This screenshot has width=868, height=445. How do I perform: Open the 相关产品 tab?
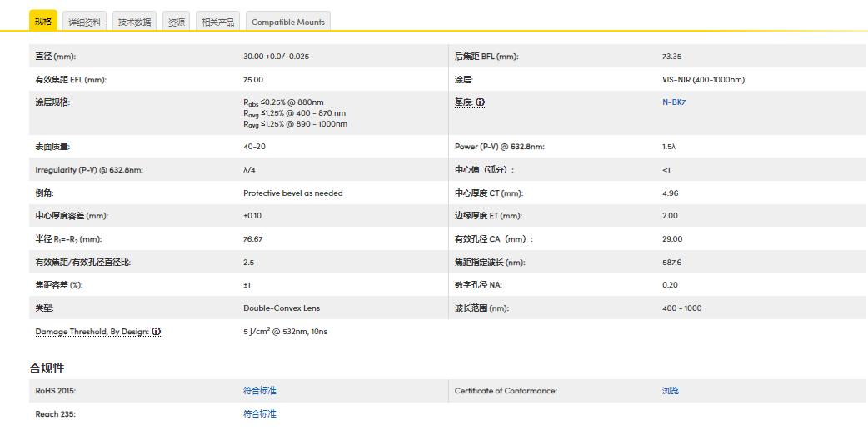218,22
